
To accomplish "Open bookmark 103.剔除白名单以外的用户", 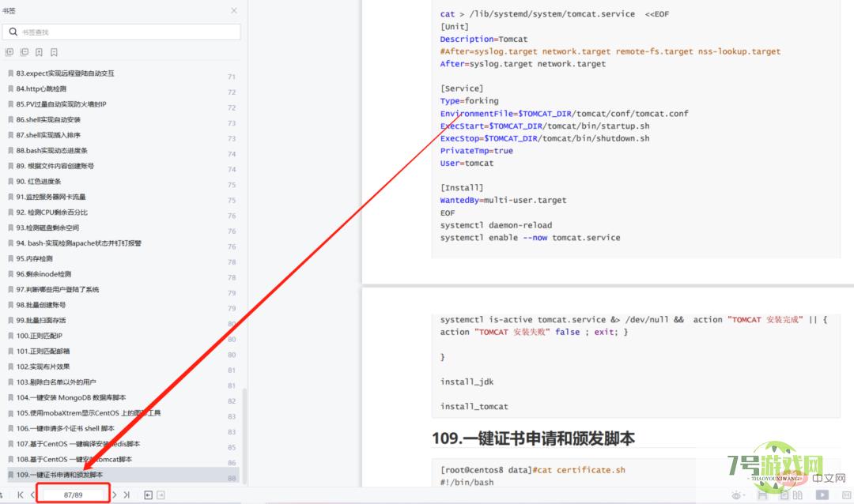I will [x=56, y=382].
